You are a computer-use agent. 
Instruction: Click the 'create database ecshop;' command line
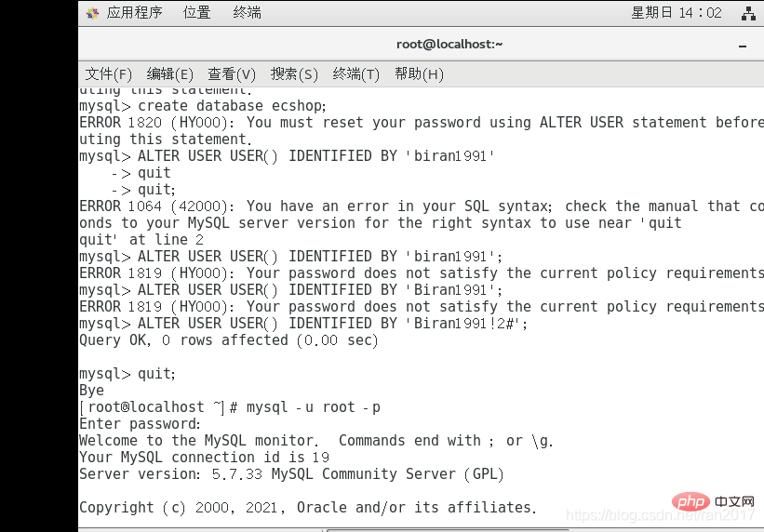203,106
